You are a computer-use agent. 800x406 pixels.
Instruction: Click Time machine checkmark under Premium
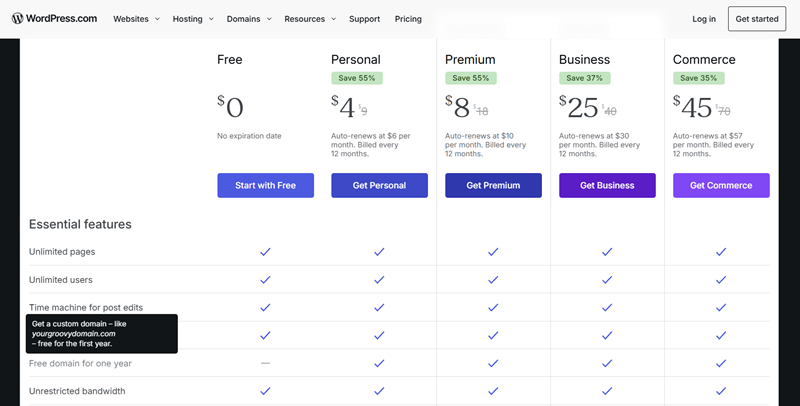point(493,308)
